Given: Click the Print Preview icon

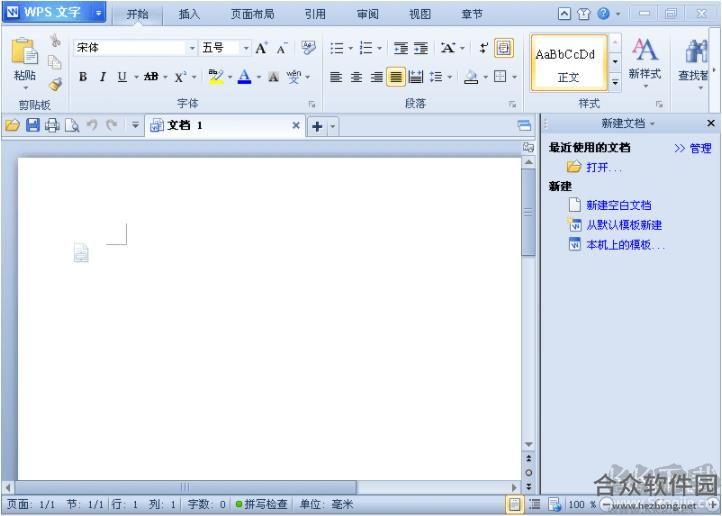Looking at the screenshot, I should coord(72,125).
